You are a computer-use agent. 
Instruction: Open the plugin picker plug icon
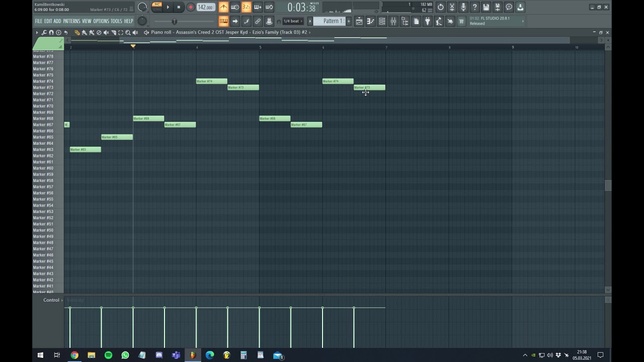coord(427,21)
